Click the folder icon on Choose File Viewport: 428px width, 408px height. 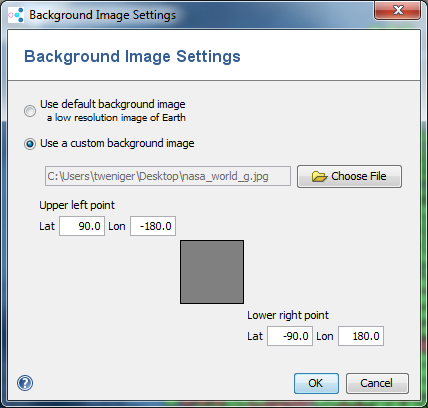(319, 176)
